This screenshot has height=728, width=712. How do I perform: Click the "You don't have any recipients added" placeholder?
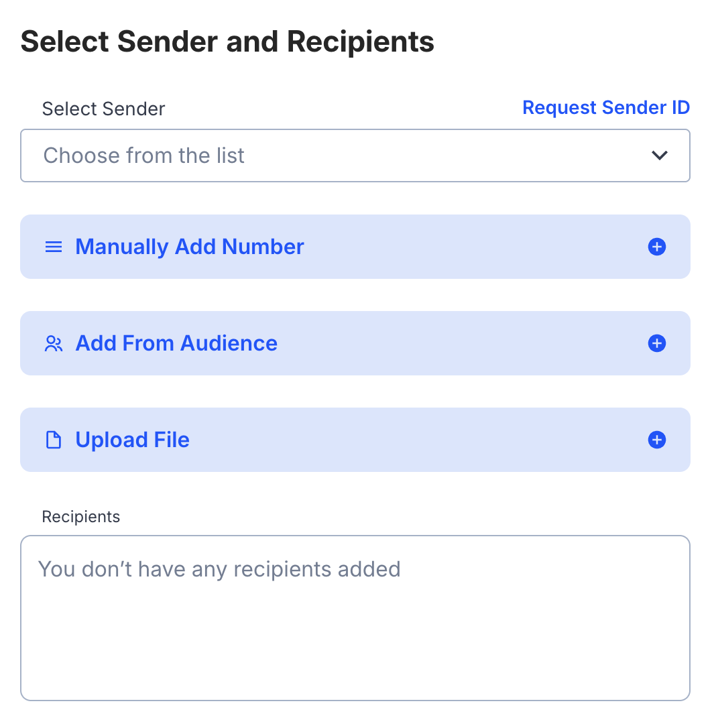point(219,569)
